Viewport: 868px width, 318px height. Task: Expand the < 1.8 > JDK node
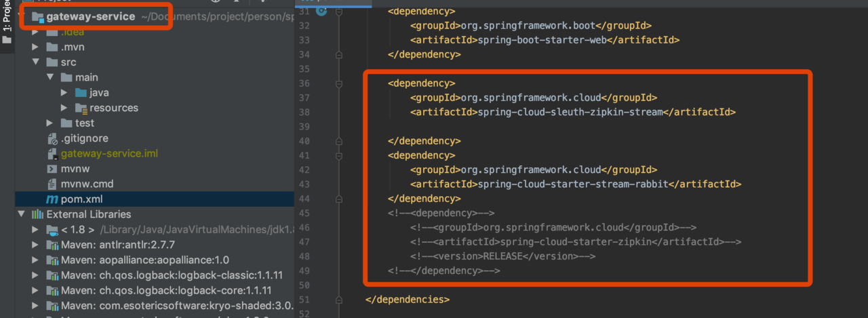pyautogui.click(x=35, y=229)
